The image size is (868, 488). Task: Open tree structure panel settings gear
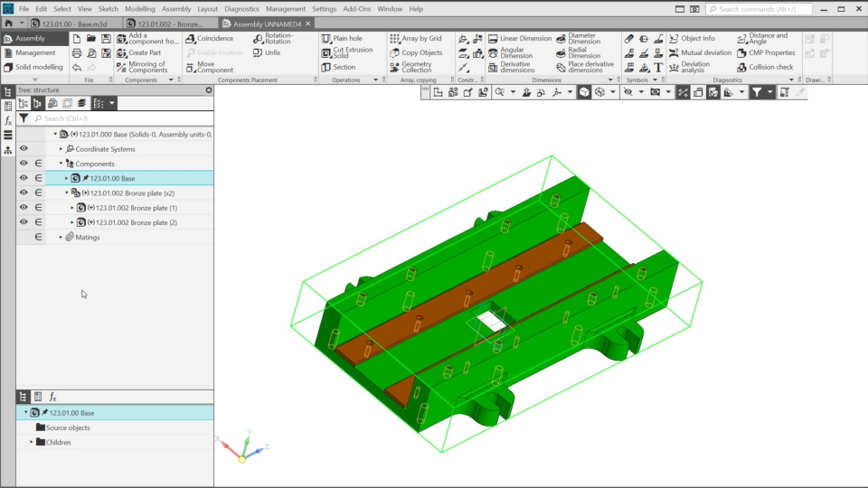(x=209, y=90)
